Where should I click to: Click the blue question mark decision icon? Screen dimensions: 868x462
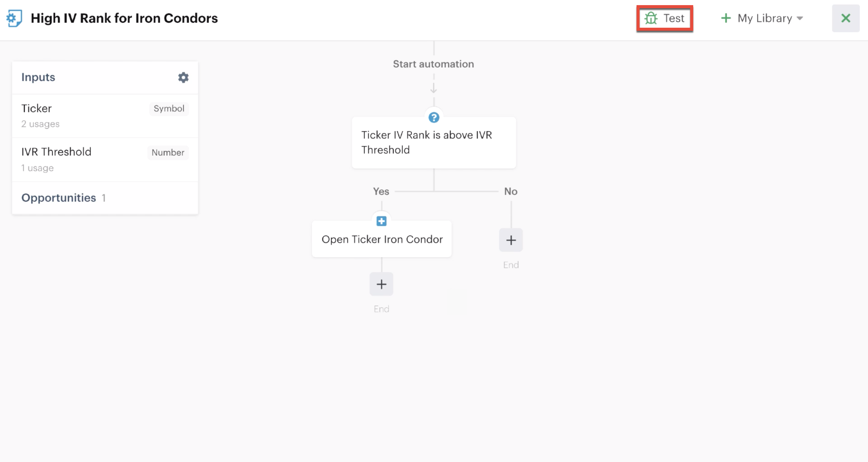434,117
